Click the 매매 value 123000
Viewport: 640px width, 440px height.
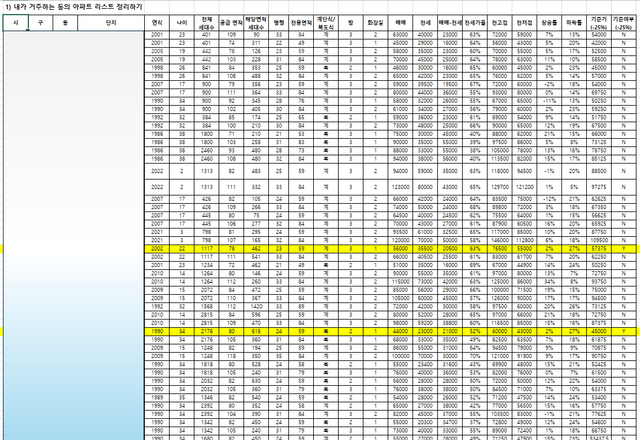pos(400,187)
